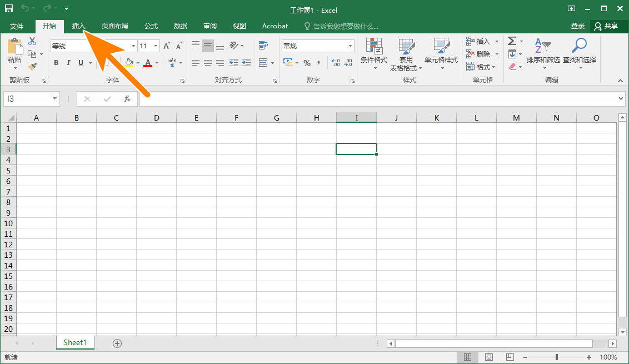The width and height of the screenshot is (629, 364).
Task: Click Decrease Decimal icon
Action: [348, 63]
